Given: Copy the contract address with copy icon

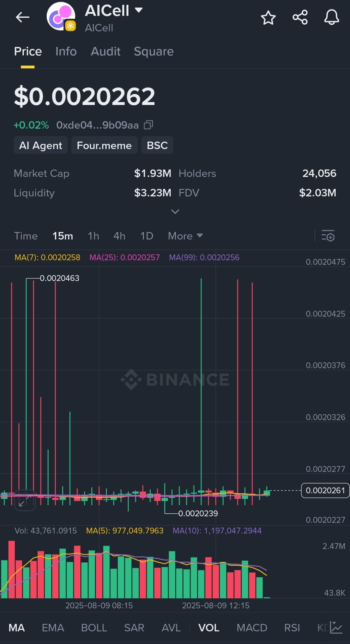Looking at the screenshot, I should click(148, 125).
